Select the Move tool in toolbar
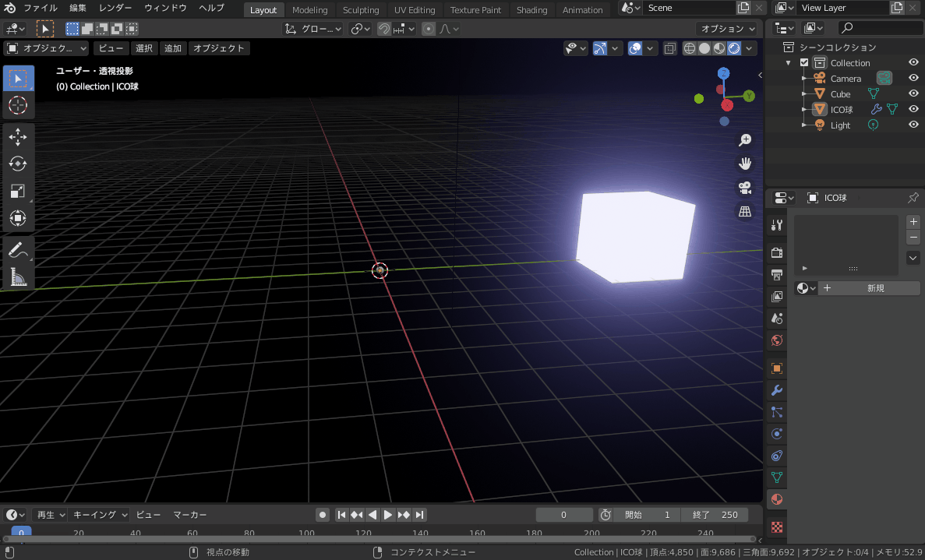The height and width of the screenshot is (560, 925). coord(18,137)
